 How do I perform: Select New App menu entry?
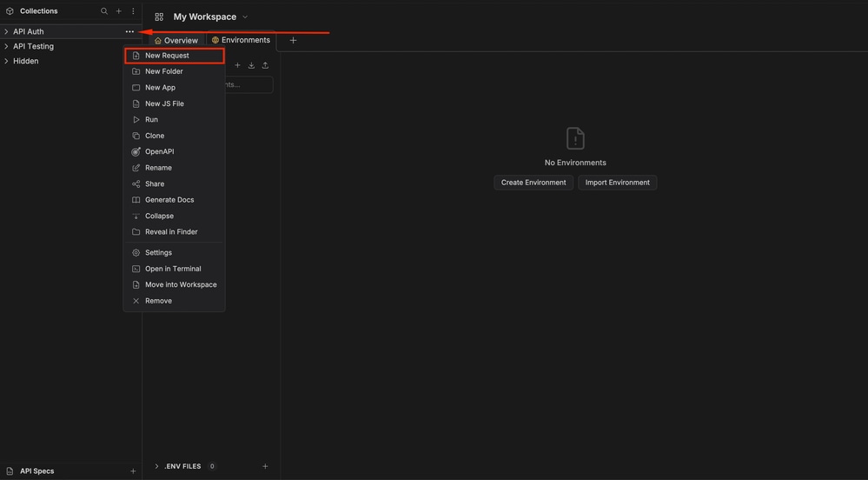(x=175, y=88)
